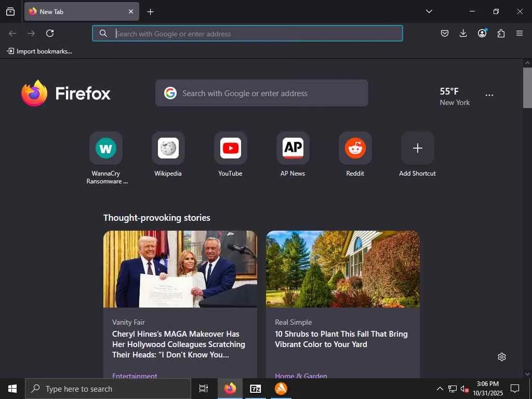Image resolution: width=532 pixels, height=399 pixels.
Task: Open the new tab customize gear icon
Action: coord(502,357)
